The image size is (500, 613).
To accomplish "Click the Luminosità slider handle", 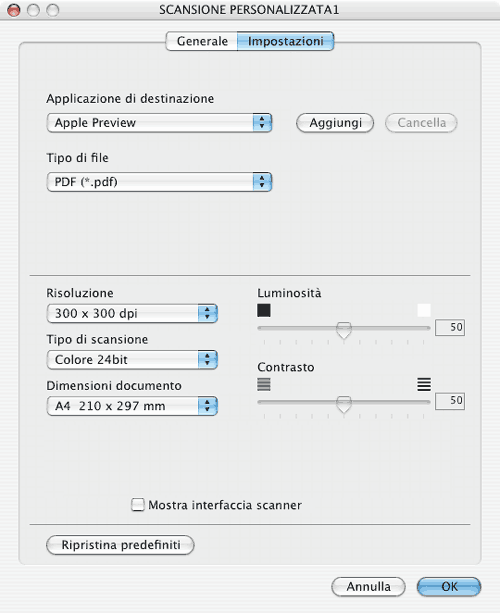I will coord(344,330).
